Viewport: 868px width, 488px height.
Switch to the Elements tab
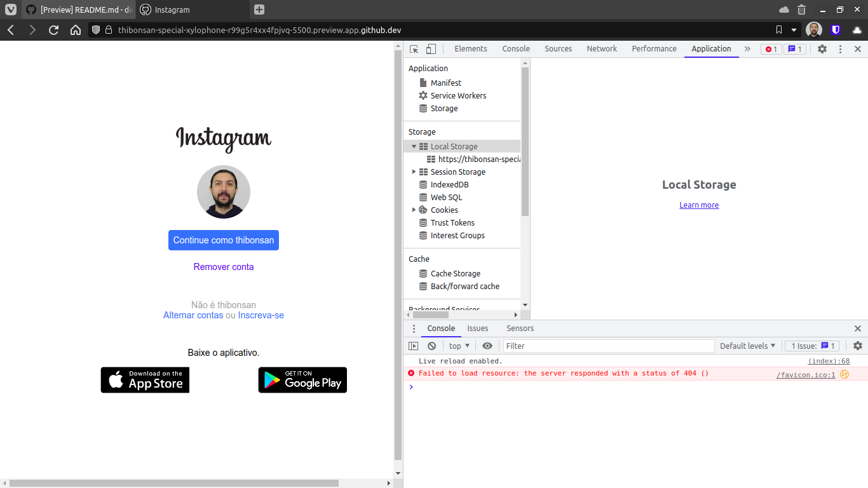[471, 49]
